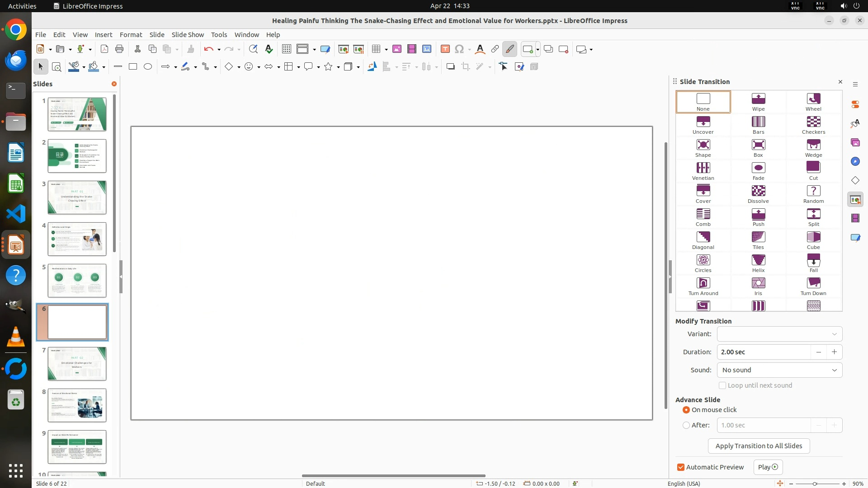Expand the Variant dropdown

click(779, 334)
